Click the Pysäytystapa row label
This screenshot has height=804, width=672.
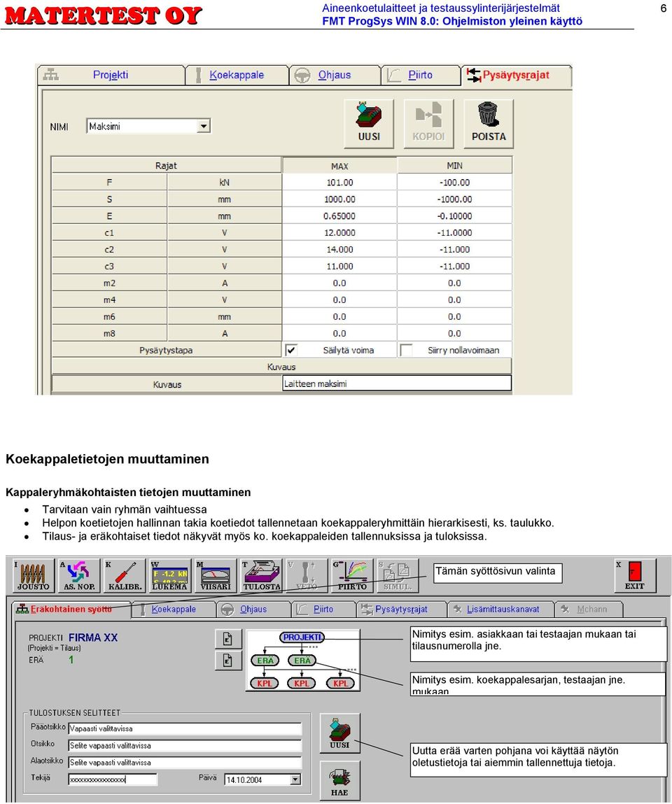click(x=166, y=350)
